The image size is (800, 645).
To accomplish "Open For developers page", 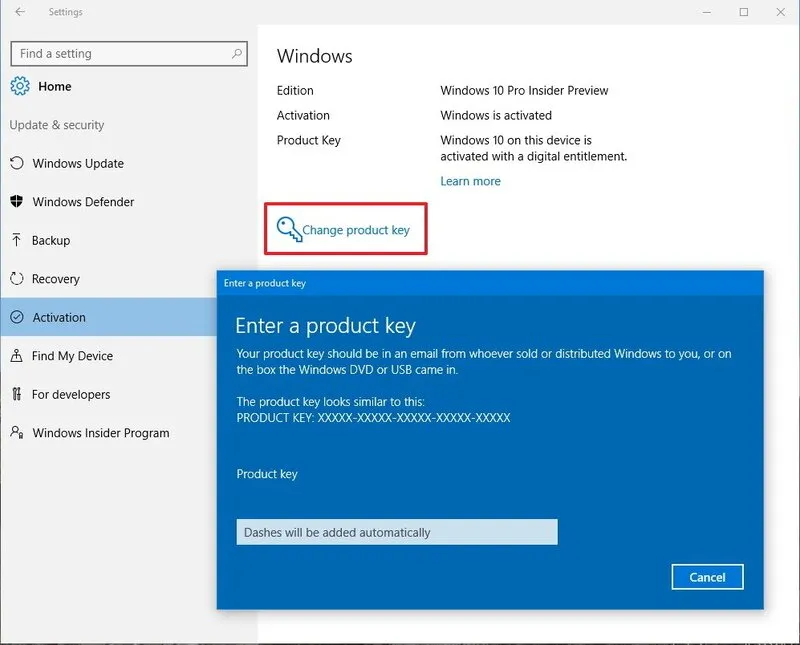I will (x=71, y=394).
